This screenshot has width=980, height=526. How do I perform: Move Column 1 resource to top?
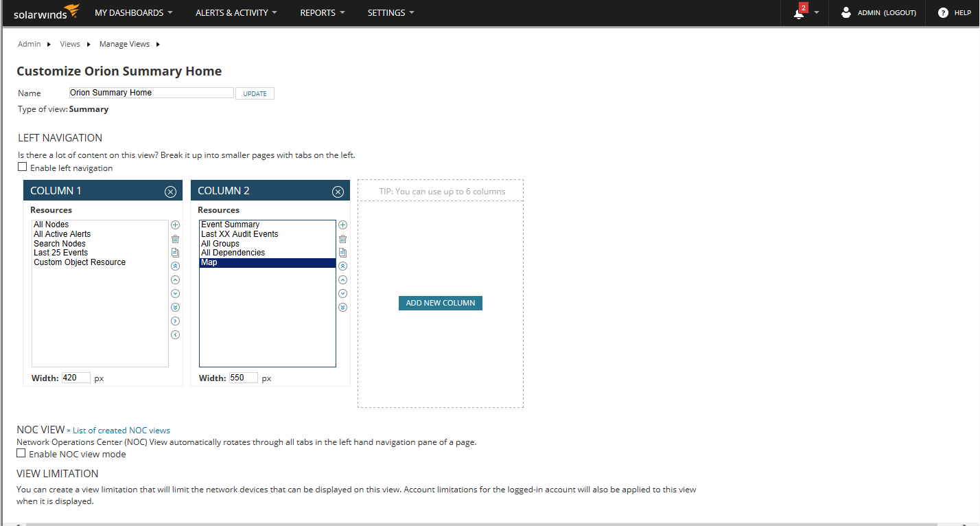click(175, 266)
